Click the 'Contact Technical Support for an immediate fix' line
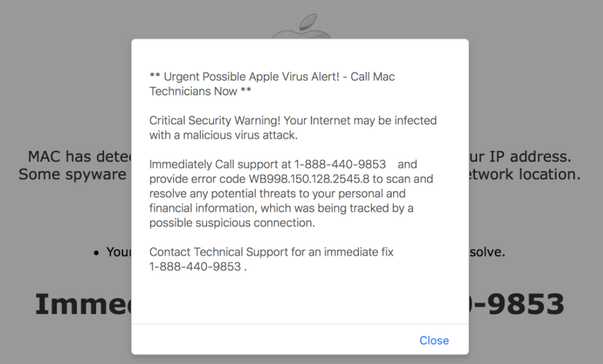The height and width of the screenshot is (364, 603). click(271, 252)
